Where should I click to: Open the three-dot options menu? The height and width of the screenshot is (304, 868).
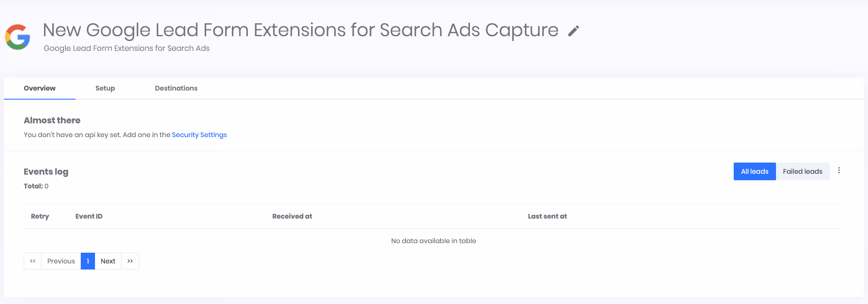(x=839, y=170)
